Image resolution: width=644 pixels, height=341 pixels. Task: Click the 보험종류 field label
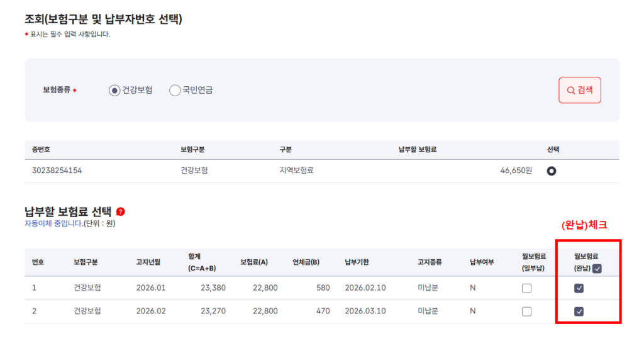pyautogui.click(x=57, y=90)
